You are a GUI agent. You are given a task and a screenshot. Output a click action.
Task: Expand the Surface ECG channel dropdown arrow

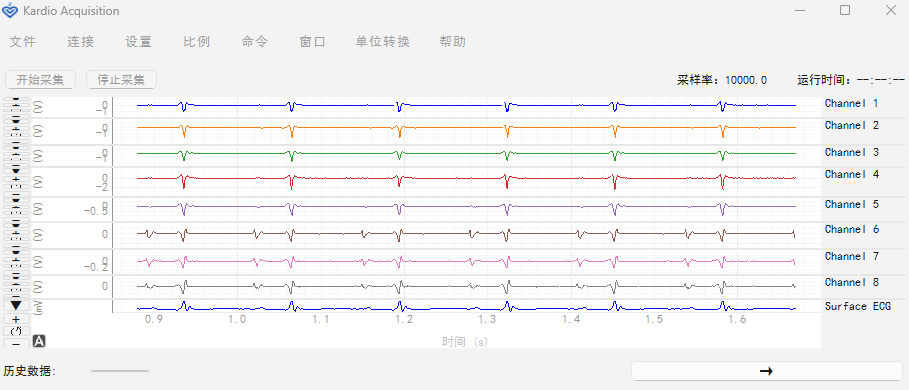tap(16, 305)
